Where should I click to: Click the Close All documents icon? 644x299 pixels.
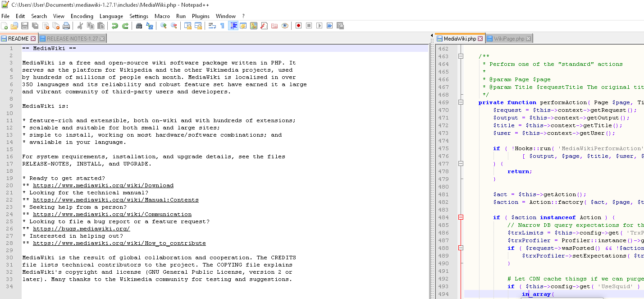(x=56, y=26)
